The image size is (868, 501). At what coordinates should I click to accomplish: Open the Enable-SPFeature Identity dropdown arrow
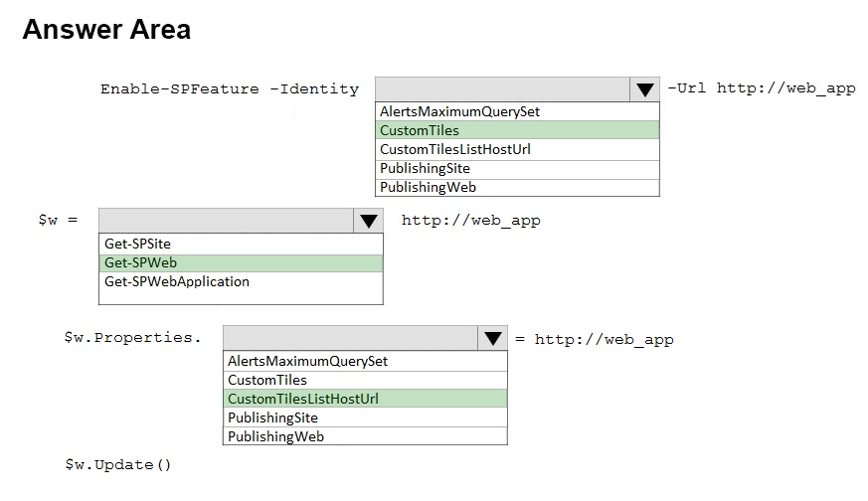coord(644,89)
